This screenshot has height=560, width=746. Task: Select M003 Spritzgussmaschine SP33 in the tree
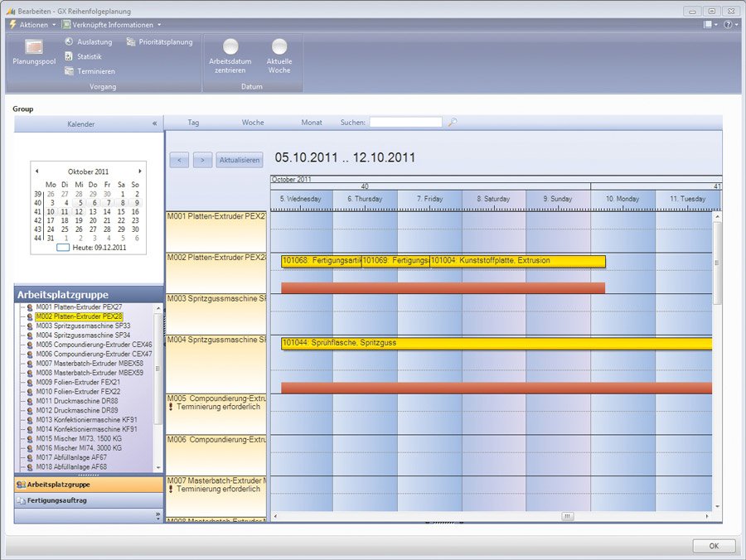coord(83,326)
